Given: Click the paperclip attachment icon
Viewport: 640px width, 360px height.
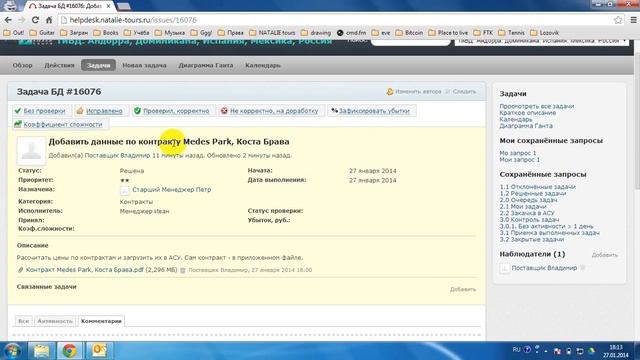Looking at the screenshot, I should click(20, 270).
